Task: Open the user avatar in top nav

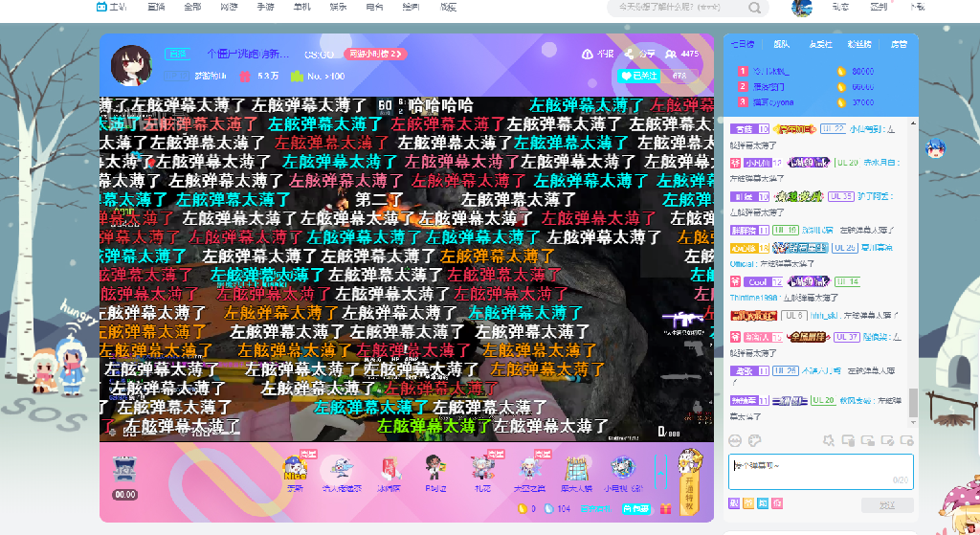Action: point(801,8)
